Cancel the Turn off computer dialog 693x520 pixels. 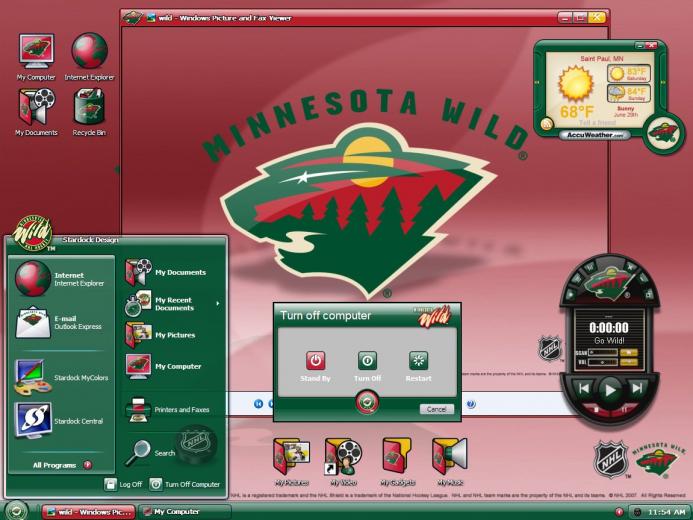click(437, 409)
